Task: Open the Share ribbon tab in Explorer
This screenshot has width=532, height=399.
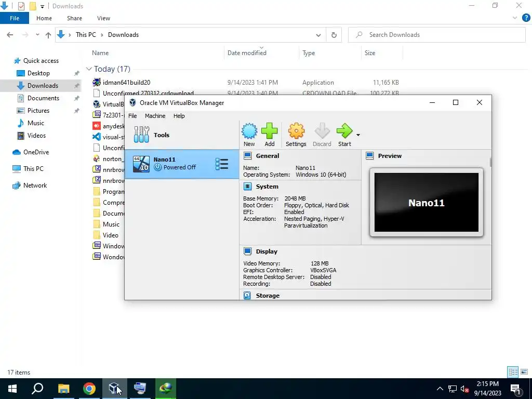Action: (74, 18)
